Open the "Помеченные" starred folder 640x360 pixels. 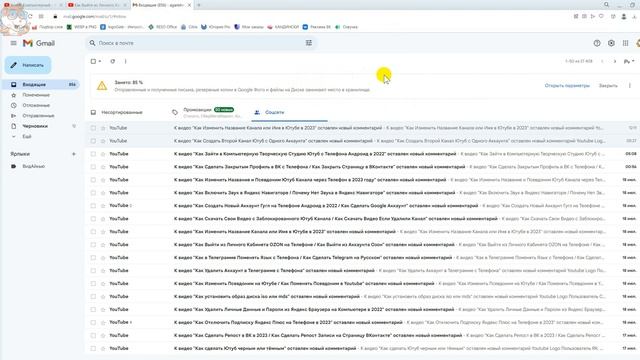pyautogui.click(x=36, y=95)
